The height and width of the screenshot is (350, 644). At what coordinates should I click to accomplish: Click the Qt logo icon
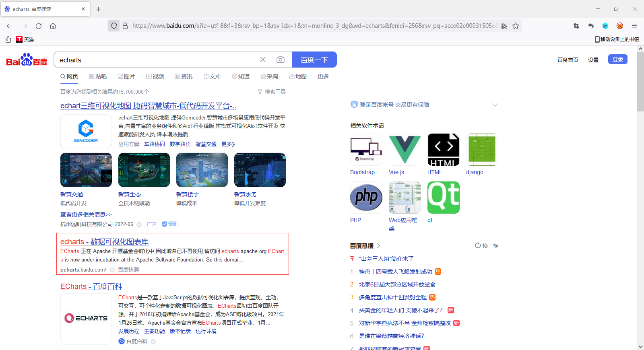[x=444, y=198]
